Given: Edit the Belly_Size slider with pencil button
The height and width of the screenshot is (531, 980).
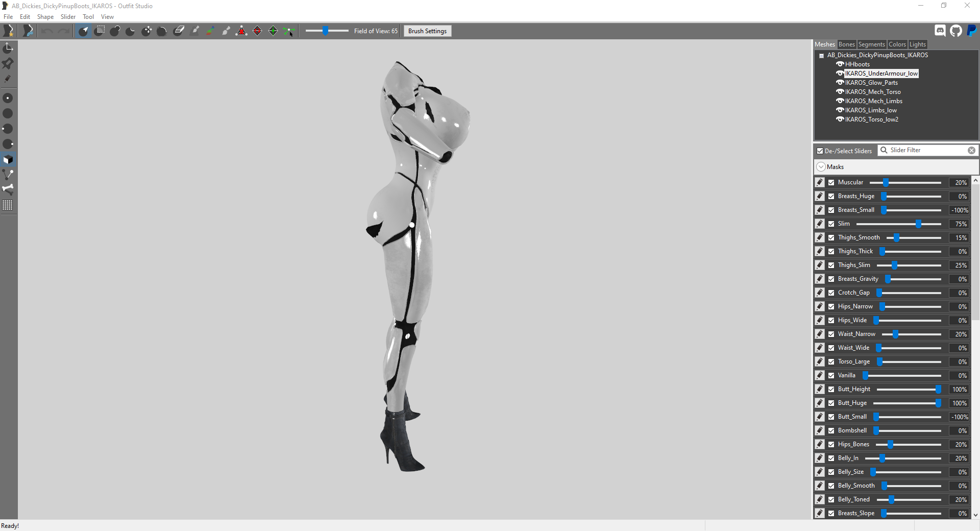Looking at the screenshot, I should (820, 472).
